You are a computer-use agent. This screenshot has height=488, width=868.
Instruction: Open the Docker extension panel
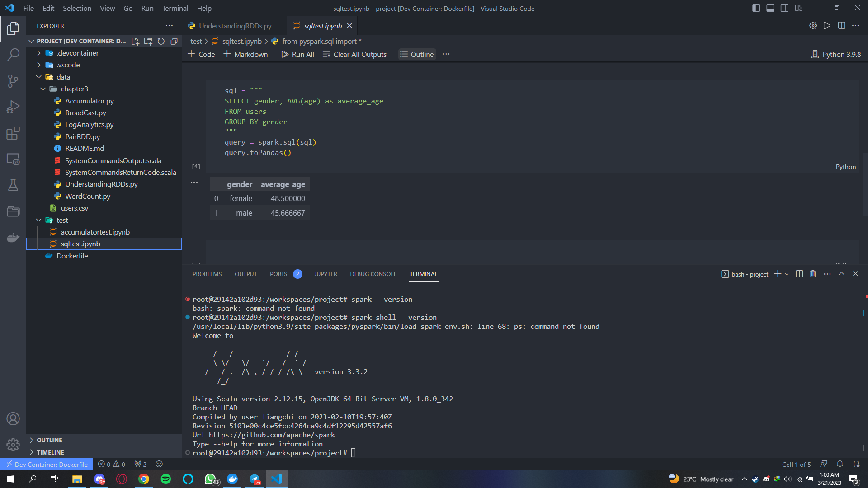14,237
